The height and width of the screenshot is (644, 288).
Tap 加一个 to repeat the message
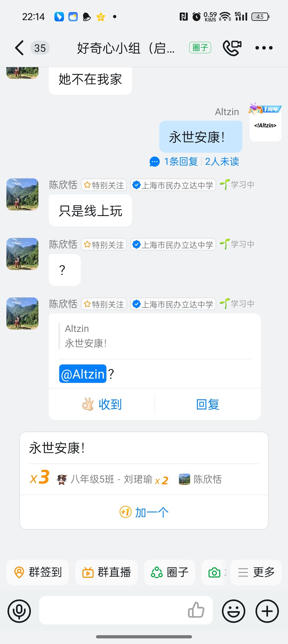(144, 512)
